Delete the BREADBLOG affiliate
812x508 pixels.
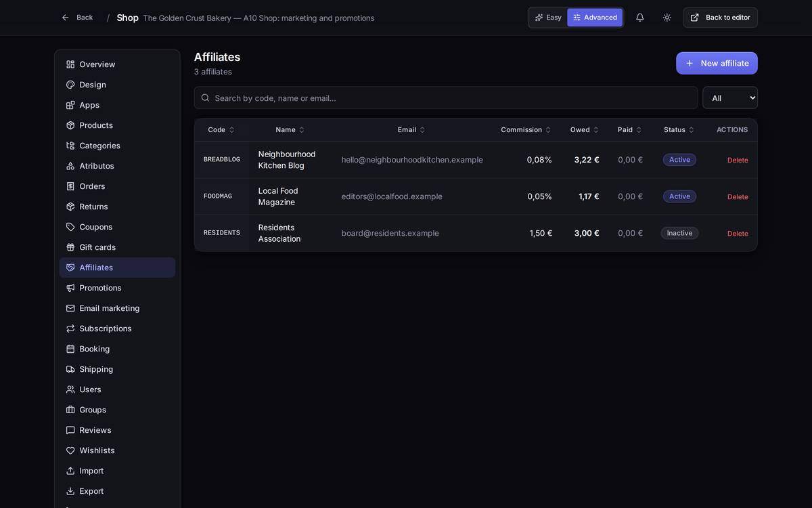click(x=738, y=161)
